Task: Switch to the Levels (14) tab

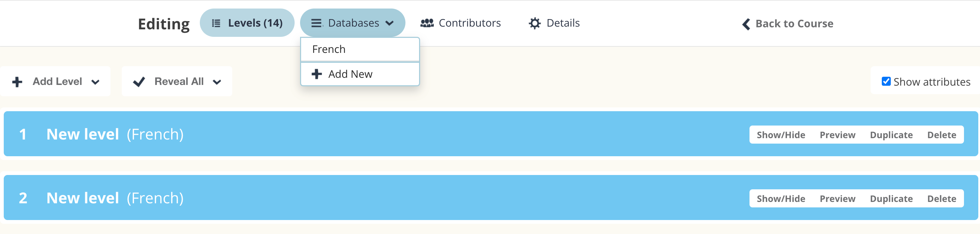Action: pos(247,23)
